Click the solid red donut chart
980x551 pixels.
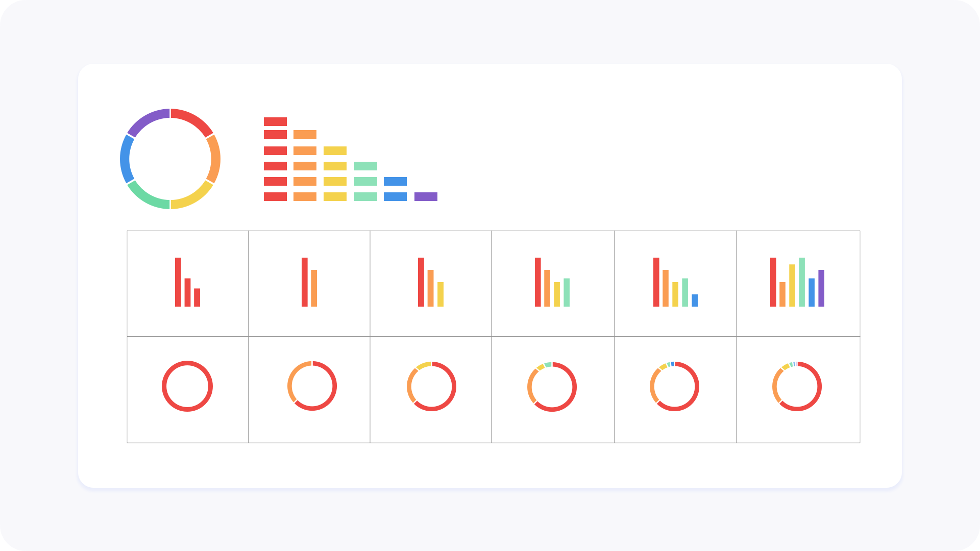[187, 386]
